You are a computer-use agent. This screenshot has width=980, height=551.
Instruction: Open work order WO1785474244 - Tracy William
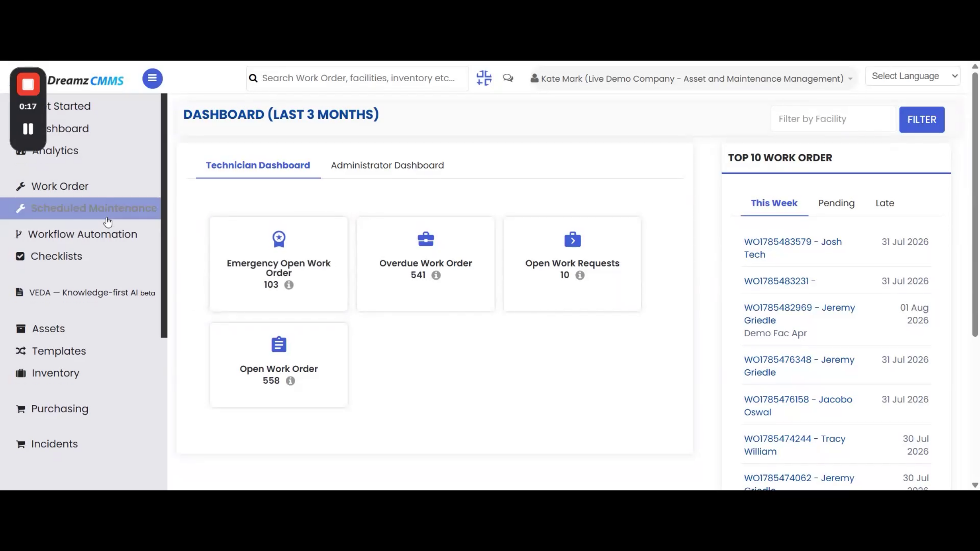click(795, 445)
